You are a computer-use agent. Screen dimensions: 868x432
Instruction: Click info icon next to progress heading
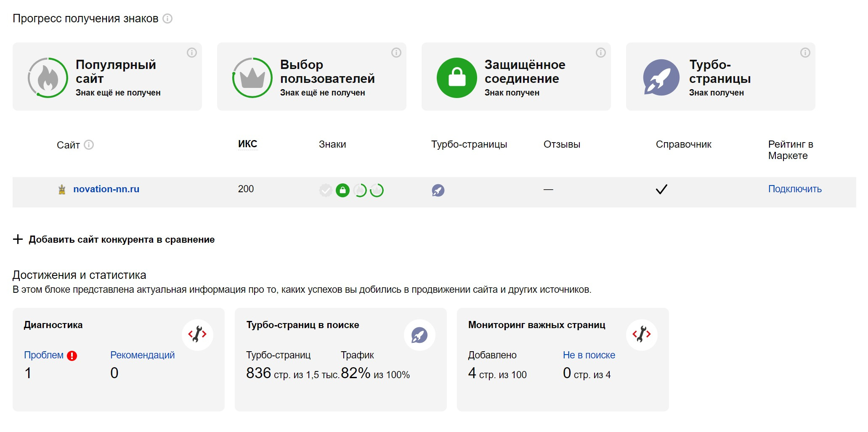coord(167,19)
